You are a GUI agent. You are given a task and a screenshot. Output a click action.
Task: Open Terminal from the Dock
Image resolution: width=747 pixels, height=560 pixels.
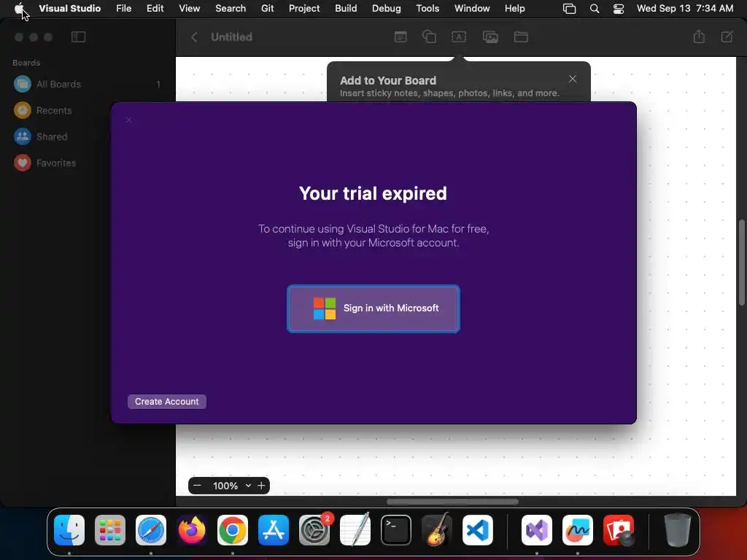click(x=396, y=530)
